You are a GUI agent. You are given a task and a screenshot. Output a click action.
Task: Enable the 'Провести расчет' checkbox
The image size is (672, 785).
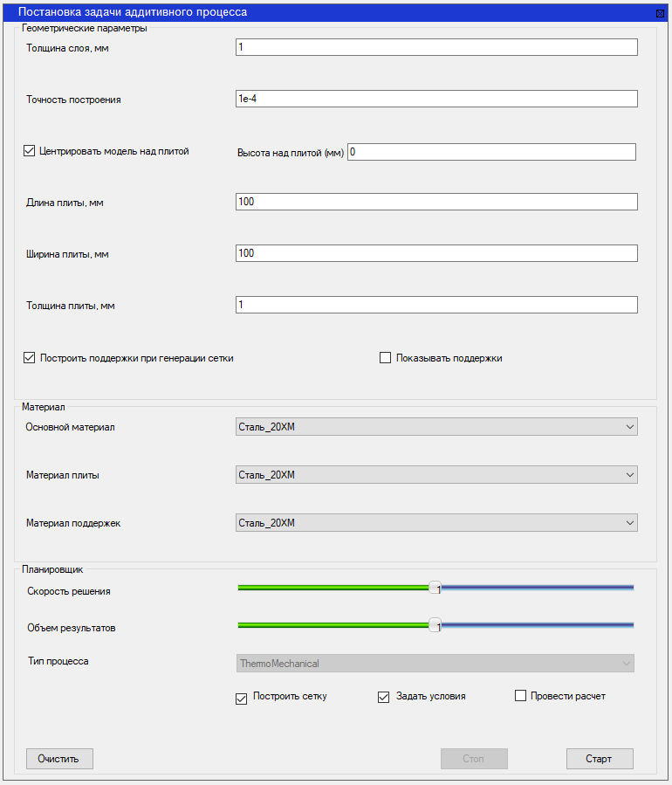pos(521,697)
